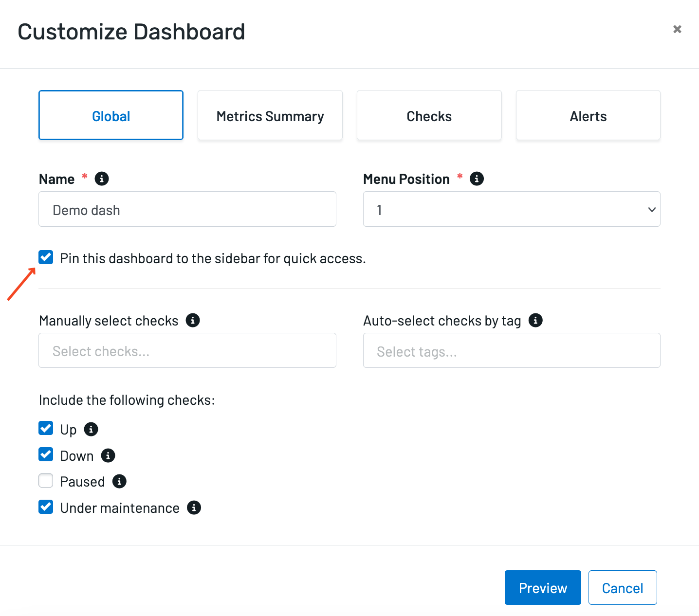Enable the Paused checks checkbox
Screen dimensions: 699x616
coord(46,481)
